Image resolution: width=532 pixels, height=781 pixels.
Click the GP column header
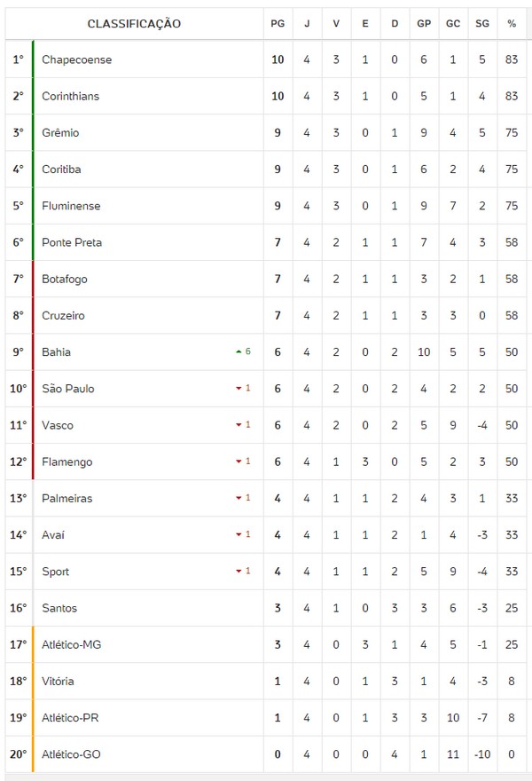tap(424, 24)
